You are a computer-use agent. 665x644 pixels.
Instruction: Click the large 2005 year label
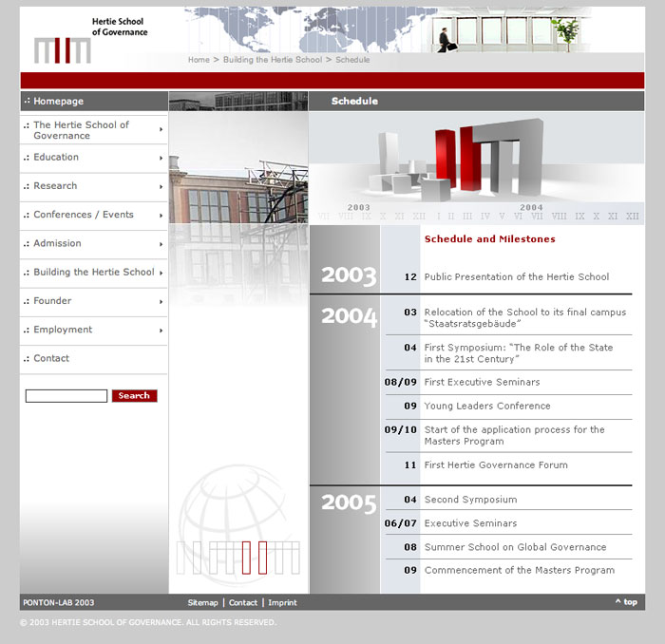(349, 503)
